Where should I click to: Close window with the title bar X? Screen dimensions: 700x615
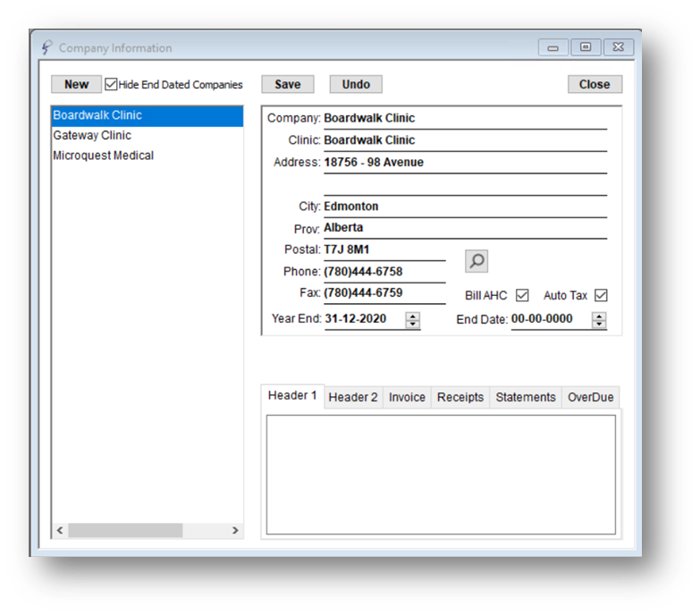619,47
